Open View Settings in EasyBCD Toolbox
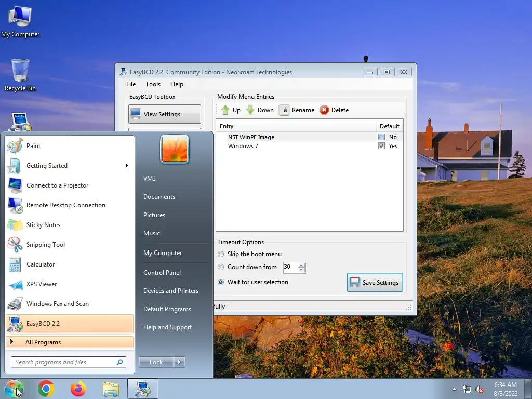Screen dimensions: 532x399 click(165, 114)
